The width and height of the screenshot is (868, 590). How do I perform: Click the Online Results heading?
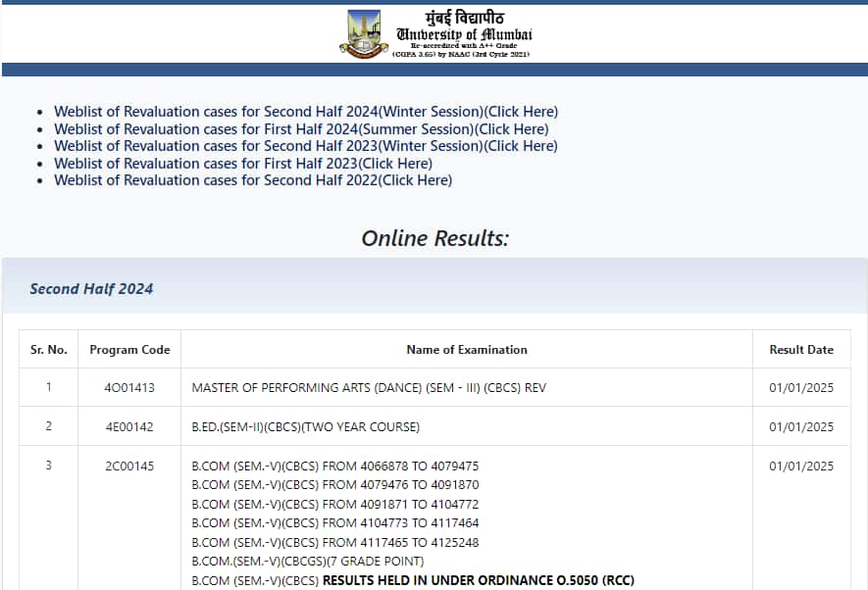435,238
